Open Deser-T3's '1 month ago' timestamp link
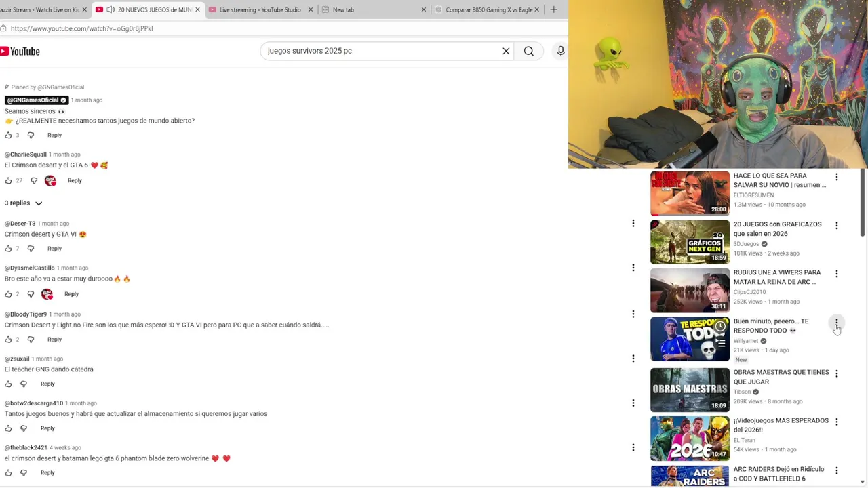 54,224
